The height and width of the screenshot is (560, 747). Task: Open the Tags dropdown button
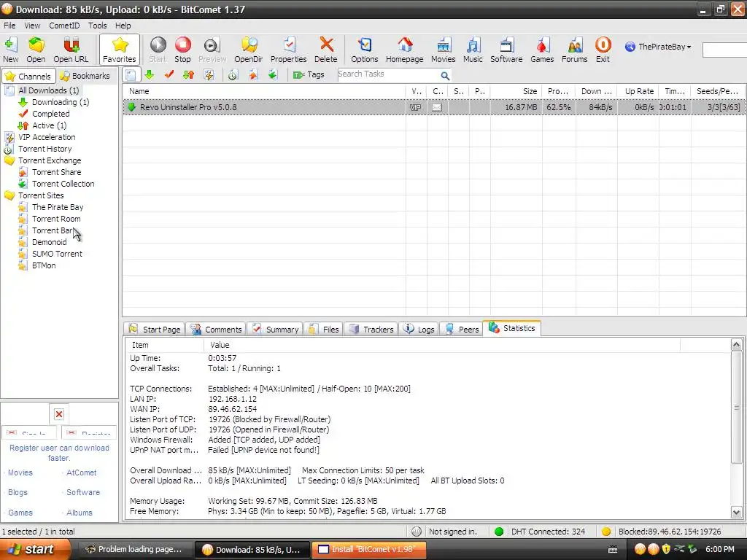click(x=309, y=75)
